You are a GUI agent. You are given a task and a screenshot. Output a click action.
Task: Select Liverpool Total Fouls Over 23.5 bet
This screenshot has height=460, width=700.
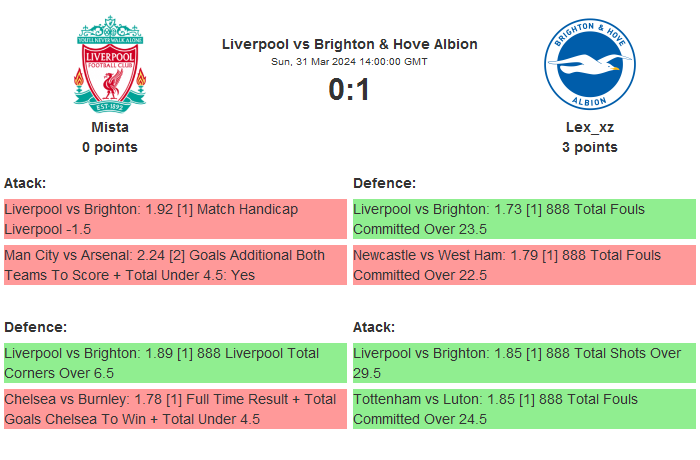522,219
